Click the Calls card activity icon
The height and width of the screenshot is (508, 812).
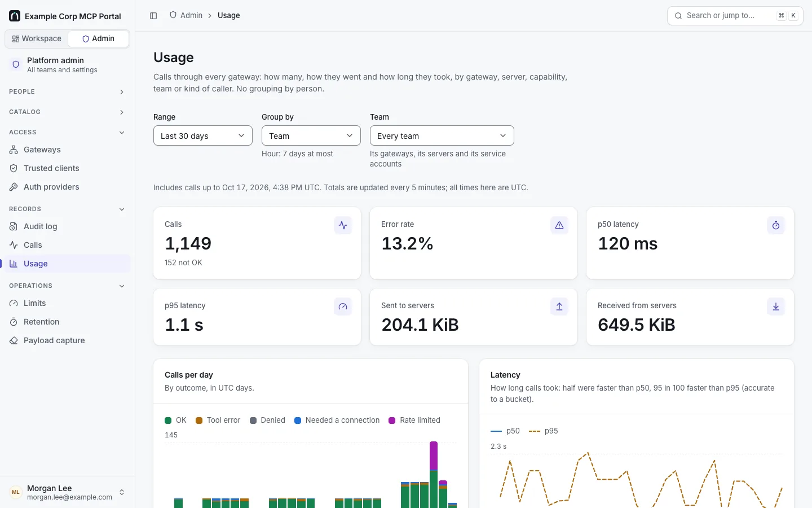(343, 225)
